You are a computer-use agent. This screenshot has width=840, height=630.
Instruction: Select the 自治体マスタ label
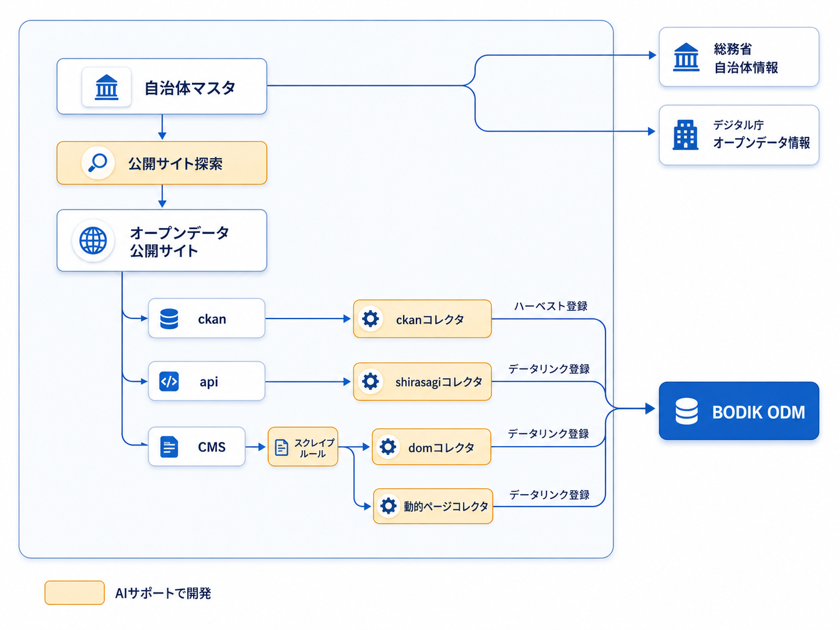(x=190, y=88)
